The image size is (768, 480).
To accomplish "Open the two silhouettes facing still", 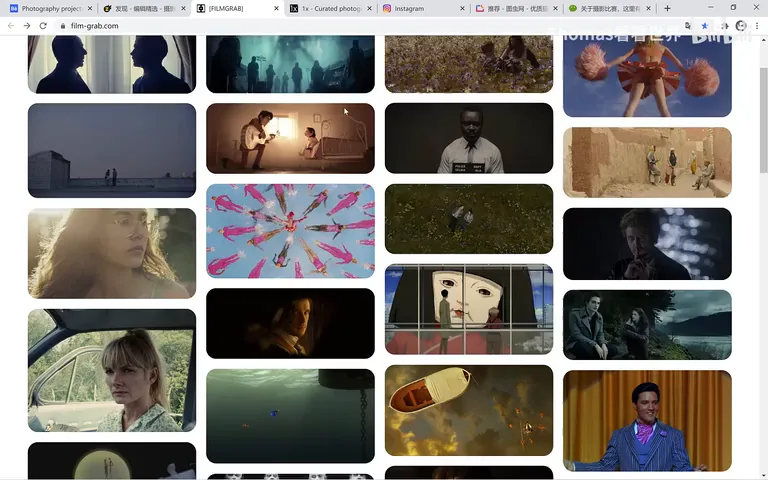I will coord(112,64).
